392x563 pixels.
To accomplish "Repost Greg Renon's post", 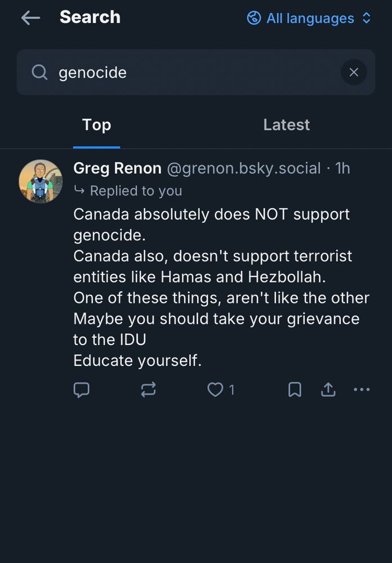I will pos(148,389).
